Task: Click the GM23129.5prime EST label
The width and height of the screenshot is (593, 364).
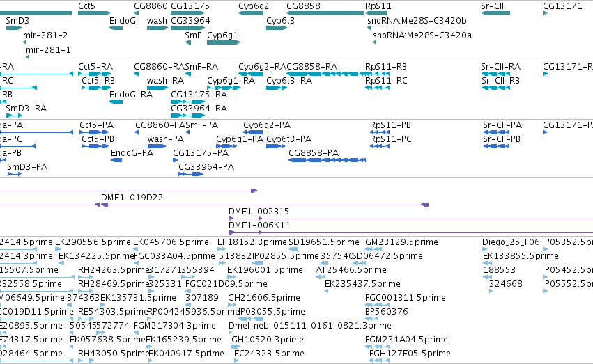Action: pos(401,242)
